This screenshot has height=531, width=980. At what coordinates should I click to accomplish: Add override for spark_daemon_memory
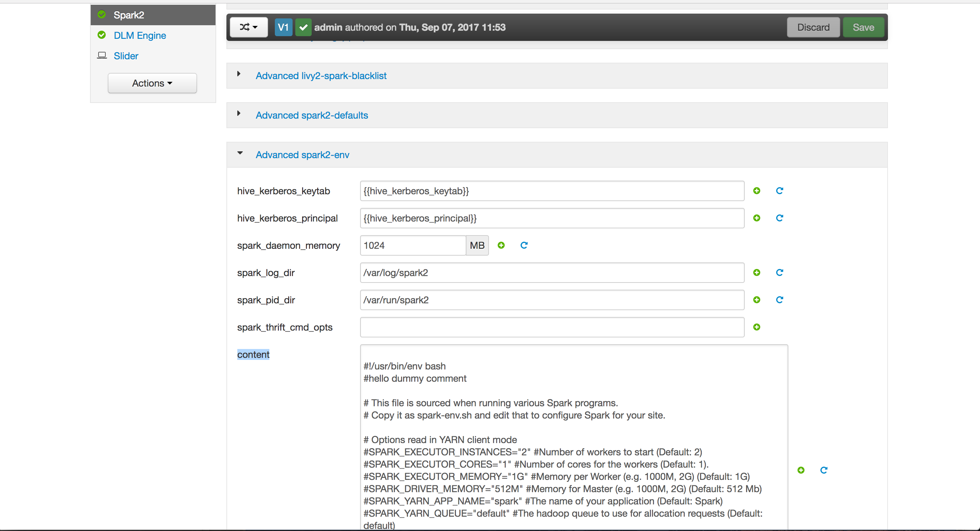(x=501, y=245)
